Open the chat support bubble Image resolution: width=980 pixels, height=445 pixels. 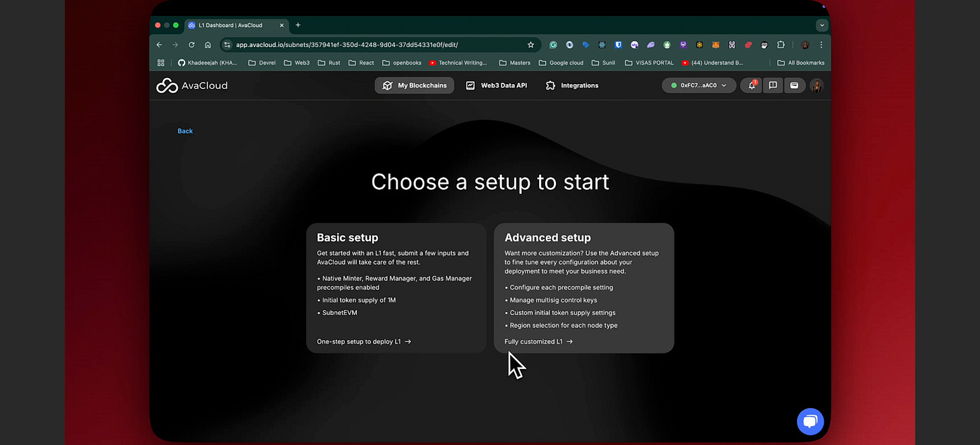(810, 421)
